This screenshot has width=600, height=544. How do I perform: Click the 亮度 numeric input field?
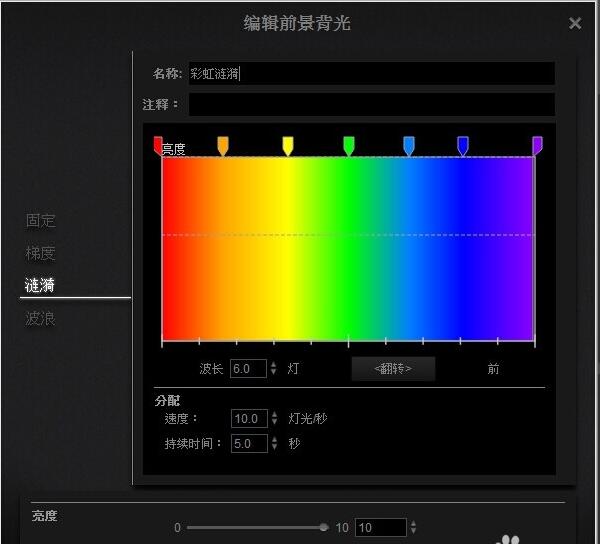point(381,528)
